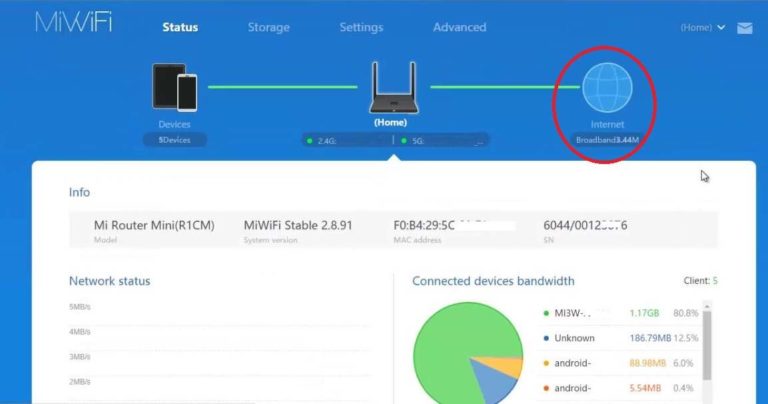Expand the Home account dropdown arrow

click(x=721, y=28)
